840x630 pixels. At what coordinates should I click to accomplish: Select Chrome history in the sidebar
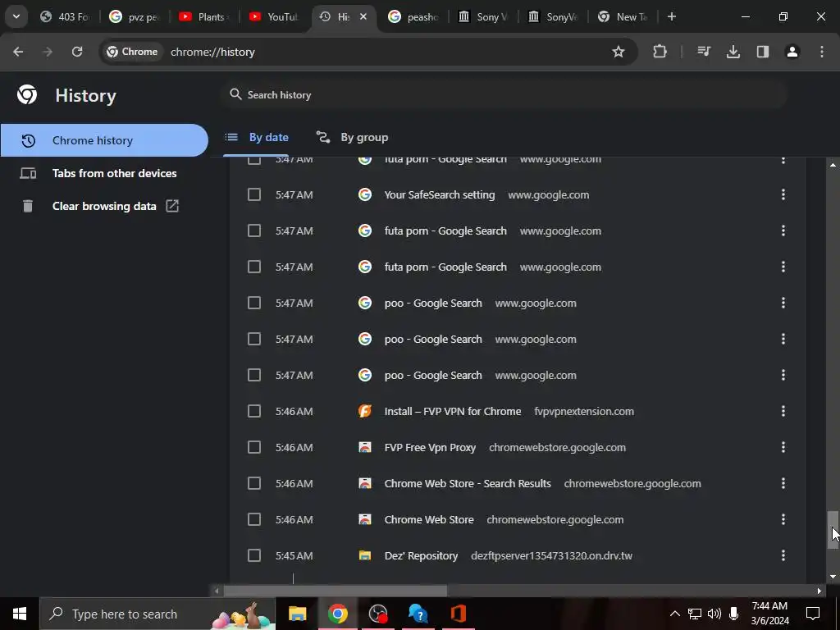pos(104,140)
